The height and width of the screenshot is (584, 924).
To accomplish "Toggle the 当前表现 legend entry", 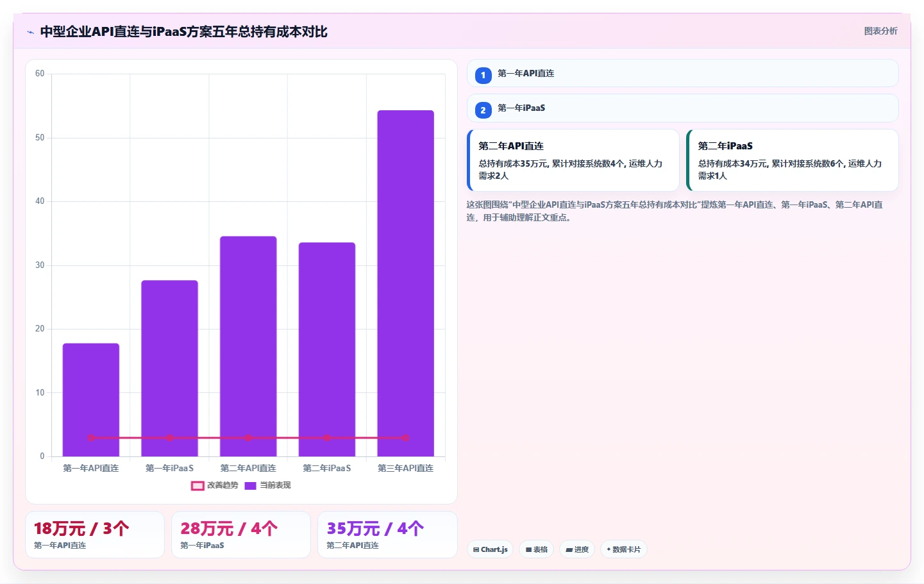I will coord(267,485).
